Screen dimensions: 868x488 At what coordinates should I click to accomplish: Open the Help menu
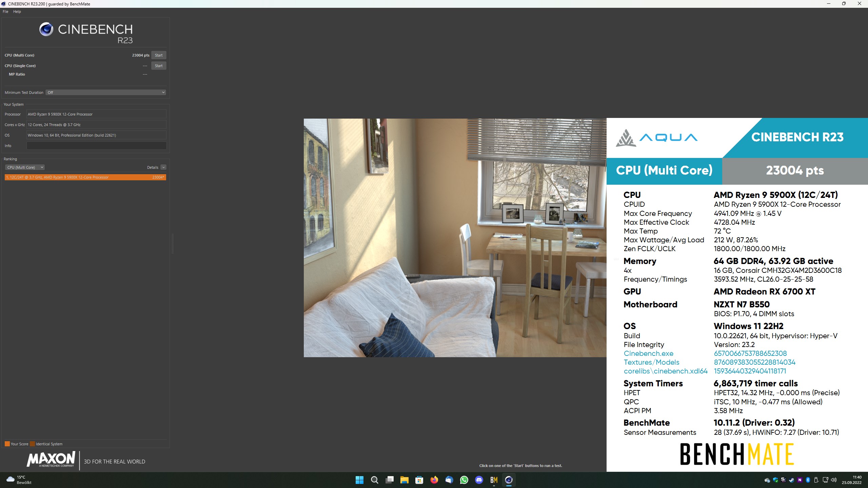(x=17, y=12)
